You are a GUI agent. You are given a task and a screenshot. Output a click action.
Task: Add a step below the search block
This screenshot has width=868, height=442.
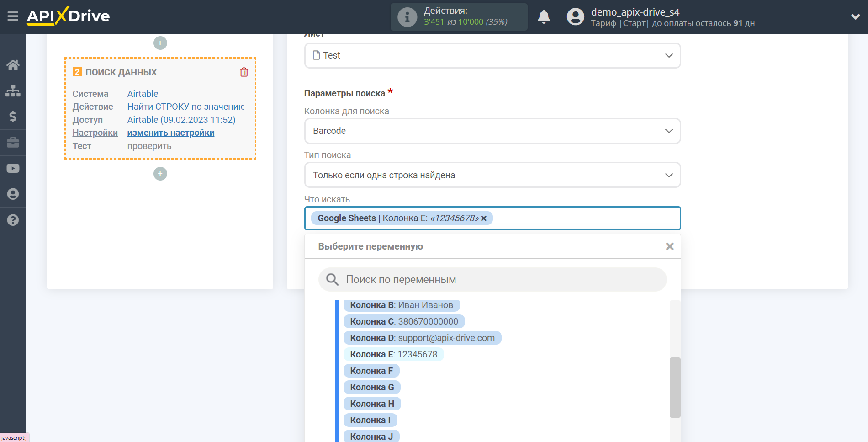click(x=160, y=174)
